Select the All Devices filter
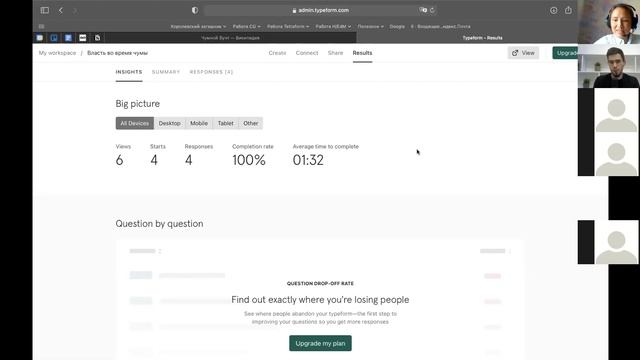The image size is (640, 360). [x=135, y=123]
